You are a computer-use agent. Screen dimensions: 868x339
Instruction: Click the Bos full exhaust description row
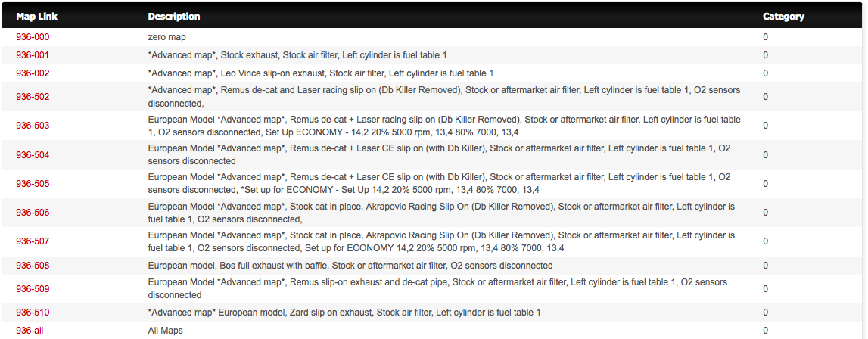point(350,266)
